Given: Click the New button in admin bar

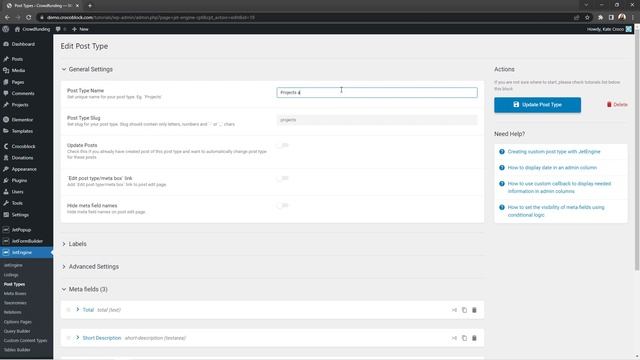Looking at the screenshot, I should 80,29.
